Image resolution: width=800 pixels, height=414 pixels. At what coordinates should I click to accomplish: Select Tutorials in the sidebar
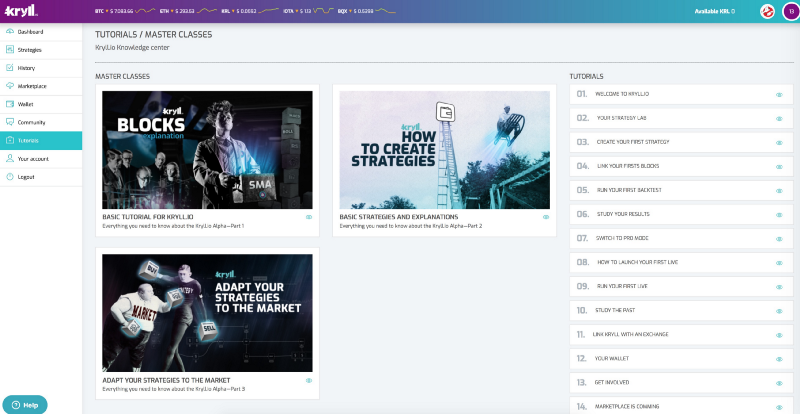41,140
